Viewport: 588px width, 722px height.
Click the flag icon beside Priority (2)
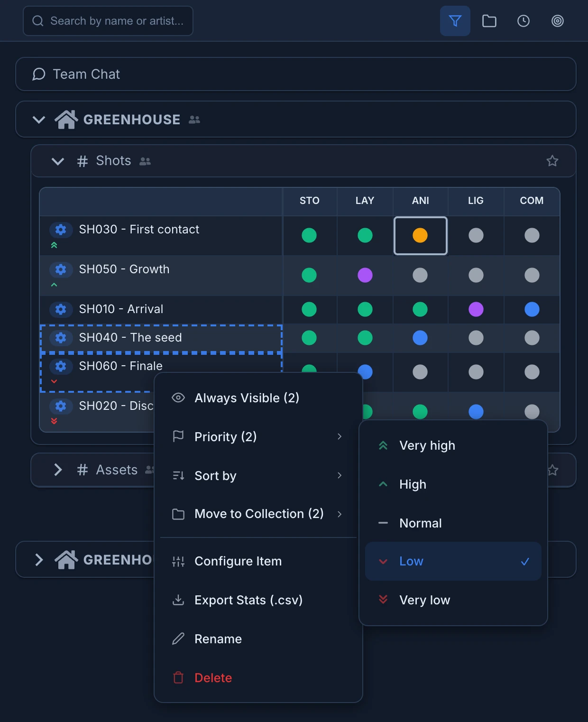178,436
